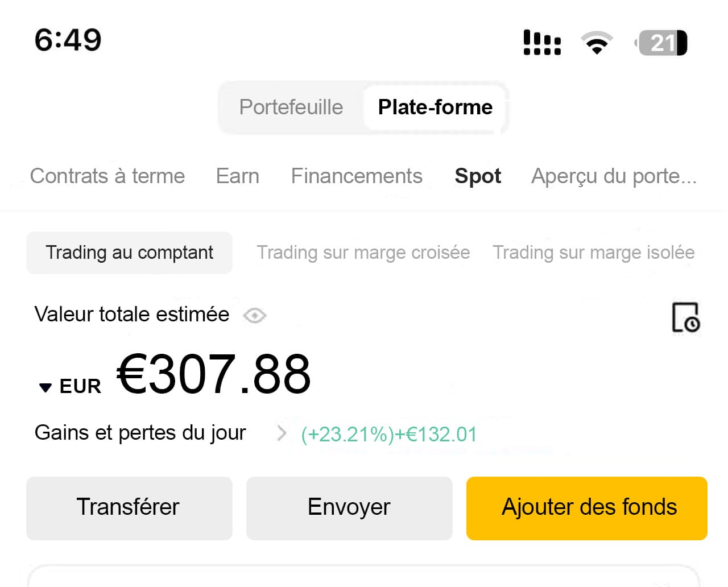
Task: Switch to Trading sur marge croisée
Action: [x=363, y=253]
